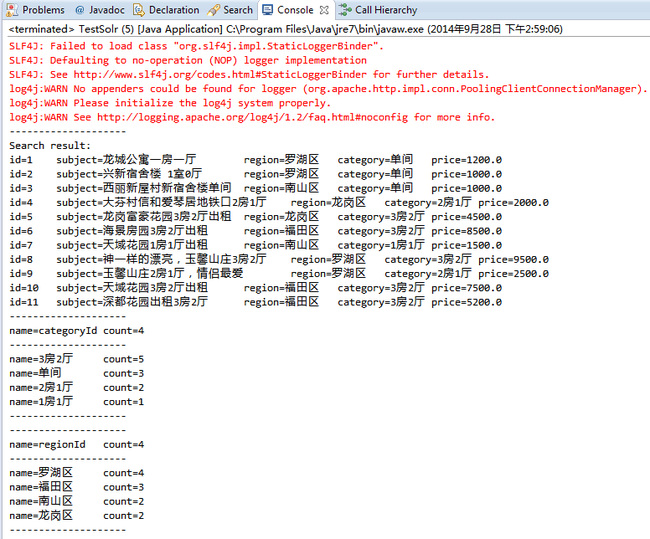Click the Call Hierarchy tree icon
This screenshot has height=539, width=650.
pyautogui.click(x=344, y=10)
